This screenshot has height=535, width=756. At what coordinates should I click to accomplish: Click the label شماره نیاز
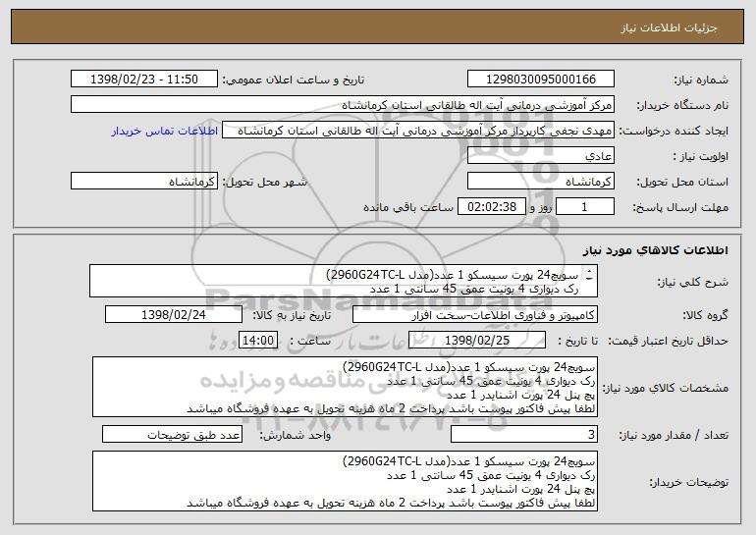coord(701,80)
